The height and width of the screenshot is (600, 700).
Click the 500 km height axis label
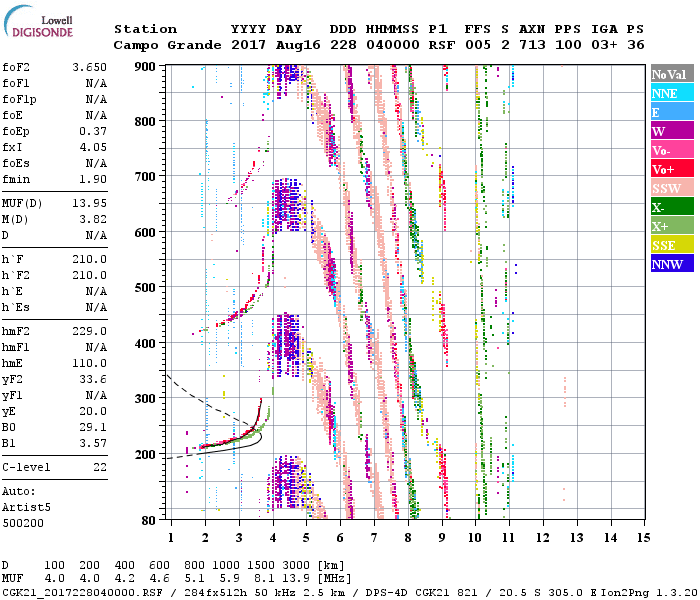coord(145,287)
